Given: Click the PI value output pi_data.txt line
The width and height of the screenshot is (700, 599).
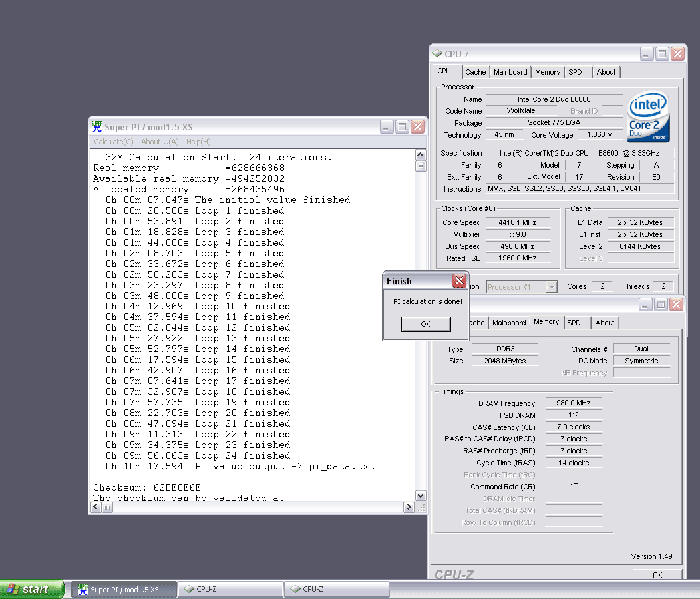Looking at the screenshot, I should (240, 467).
